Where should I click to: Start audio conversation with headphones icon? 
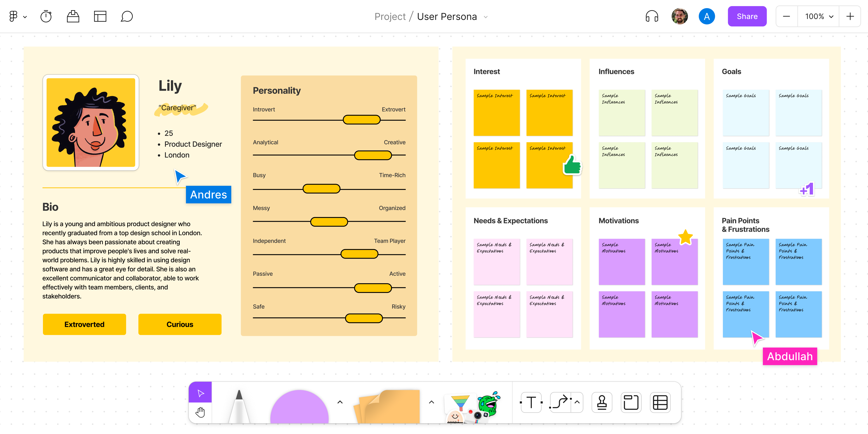click(x=652, y=16)
